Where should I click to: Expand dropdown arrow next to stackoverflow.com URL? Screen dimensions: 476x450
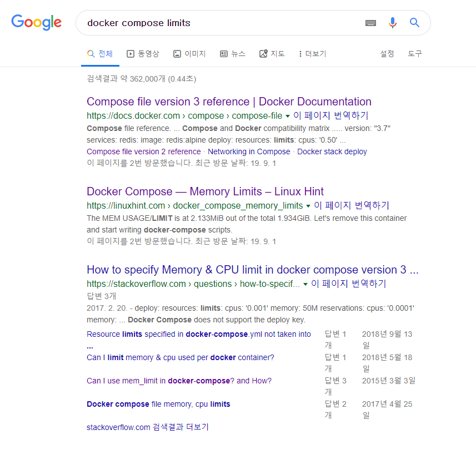coord(305,284)
